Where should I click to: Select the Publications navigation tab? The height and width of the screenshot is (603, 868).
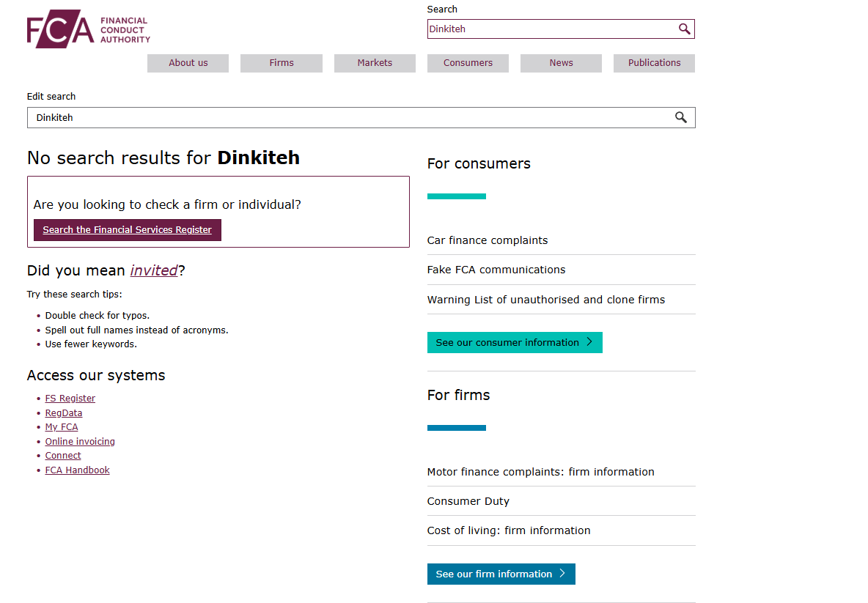click(x=654, y=63)
